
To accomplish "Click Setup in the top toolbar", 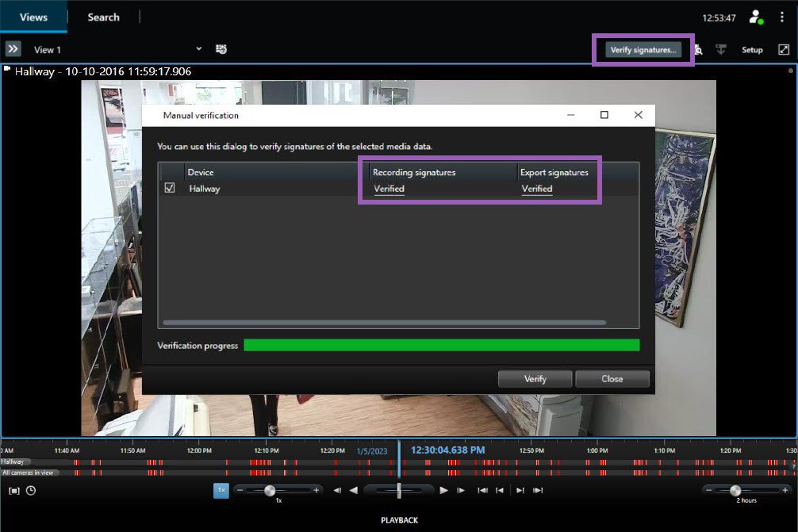I will pyautogui.click(x=751, y=49).
